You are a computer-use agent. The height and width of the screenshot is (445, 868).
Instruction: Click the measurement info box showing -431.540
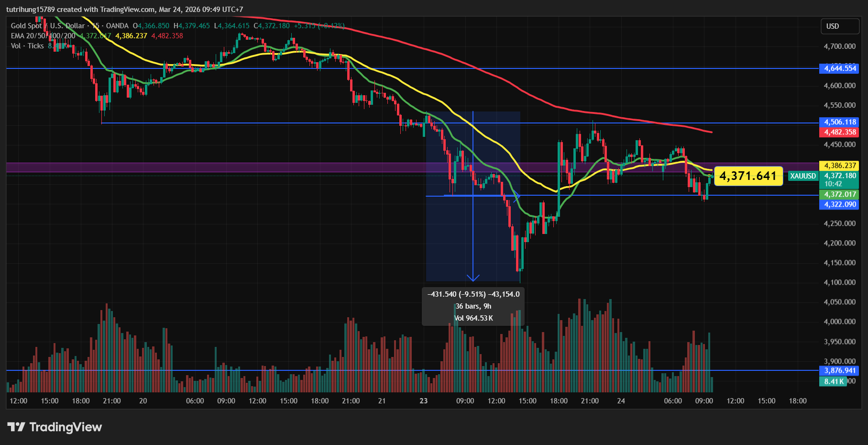tap(473, 306)
